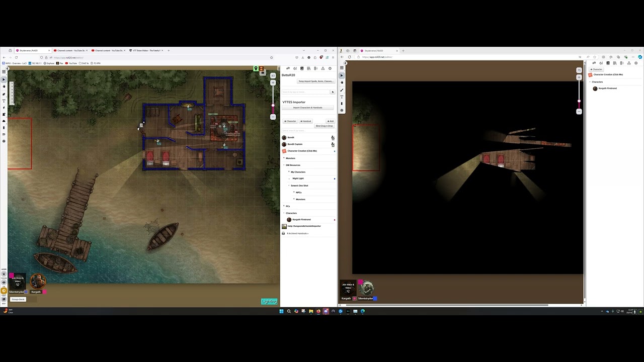Click the + Add button in left journal
Viewport: 644px width, 362px height.
(x=330, y=121)
